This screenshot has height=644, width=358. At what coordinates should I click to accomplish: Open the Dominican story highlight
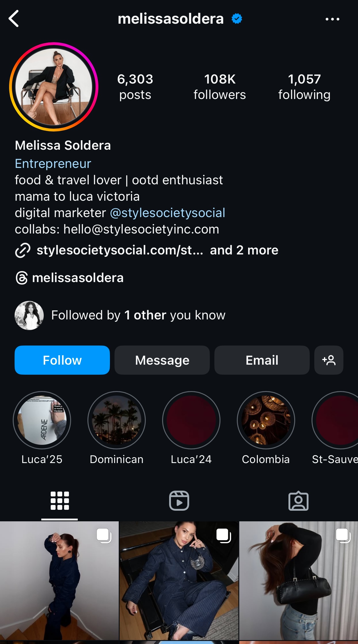pos(117,420)
